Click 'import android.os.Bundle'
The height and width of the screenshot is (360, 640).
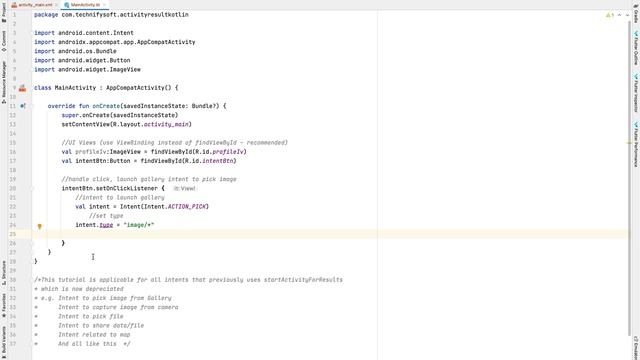point(75,51)
